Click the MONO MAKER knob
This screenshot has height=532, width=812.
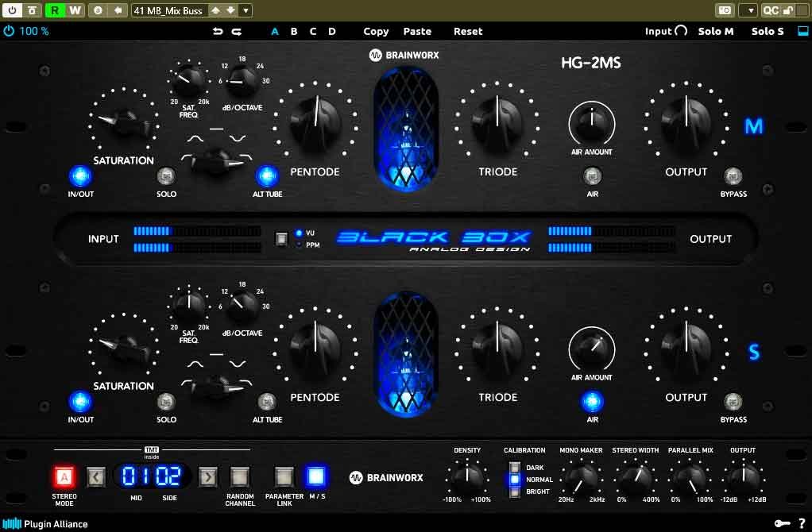click(581, 477)
